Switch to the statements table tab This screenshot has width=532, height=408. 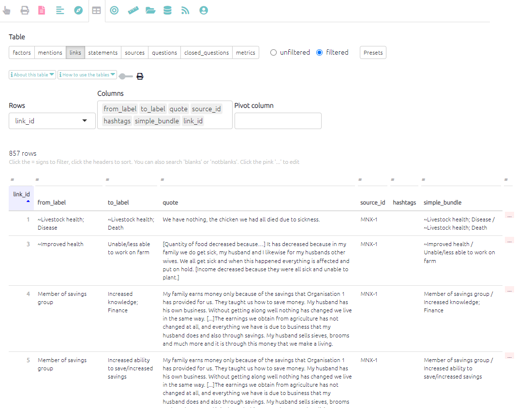pyautogui.click(x=103, y=53)
